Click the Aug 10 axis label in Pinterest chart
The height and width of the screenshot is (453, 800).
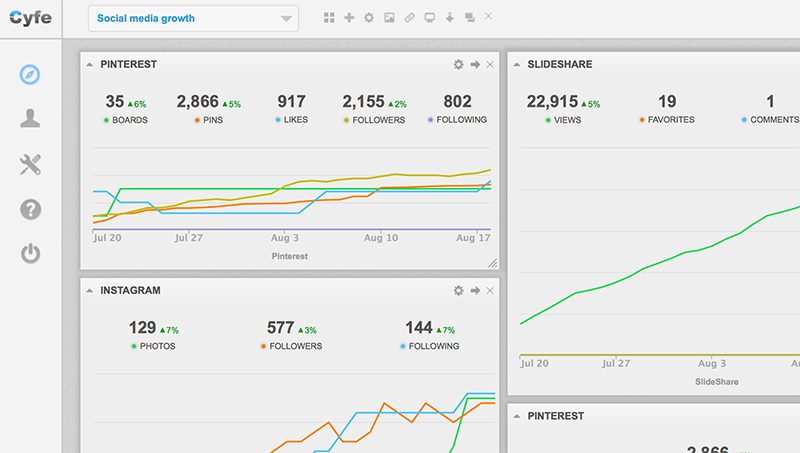[381, 238]
